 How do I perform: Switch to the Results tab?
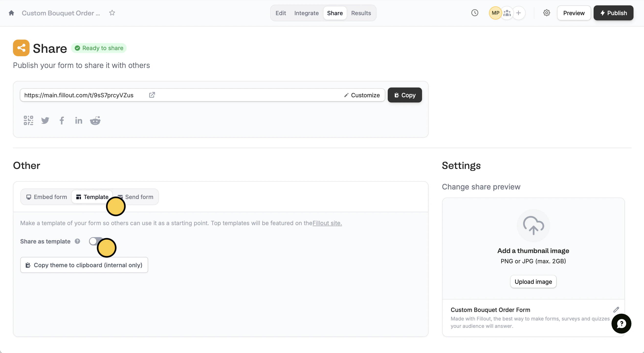(361, 13)
